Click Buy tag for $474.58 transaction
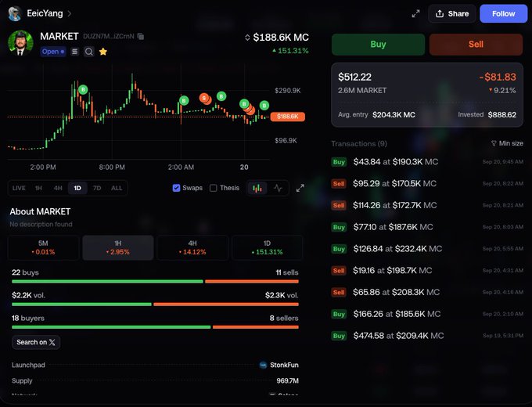 (339, 336)
